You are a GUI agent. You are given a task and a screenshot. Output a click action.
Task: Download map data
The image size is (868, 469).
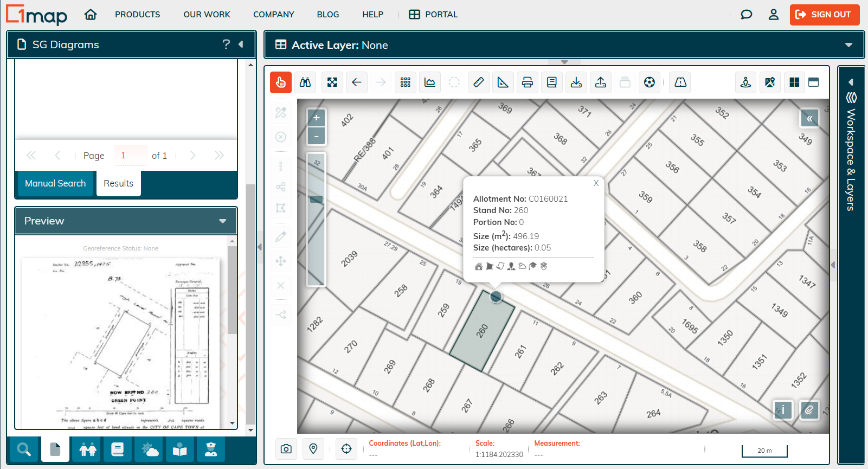(576, 82)
